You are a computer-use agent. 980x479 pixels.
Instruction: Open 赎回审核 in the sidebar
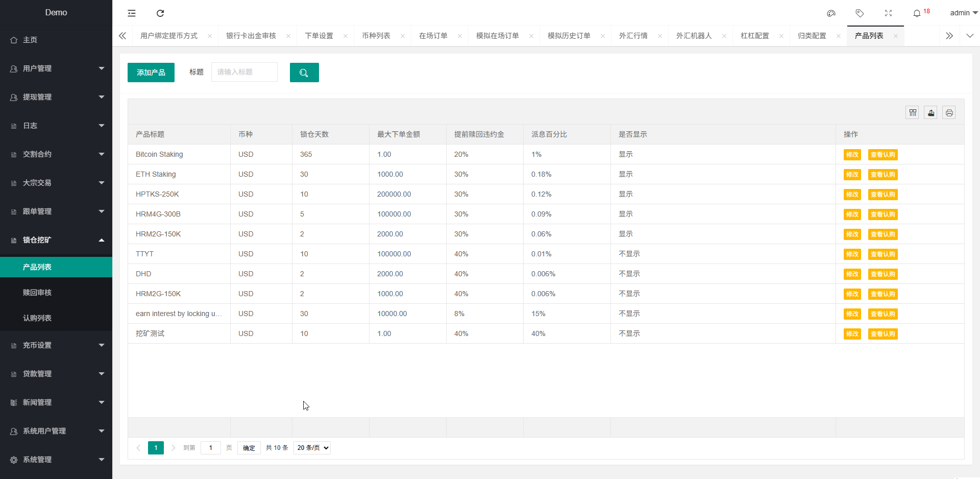(x=37, y=293)
